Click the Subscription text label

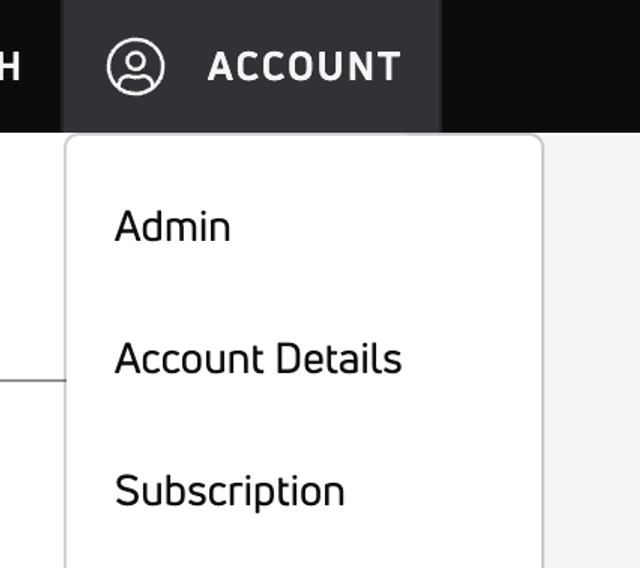[230, 491]
